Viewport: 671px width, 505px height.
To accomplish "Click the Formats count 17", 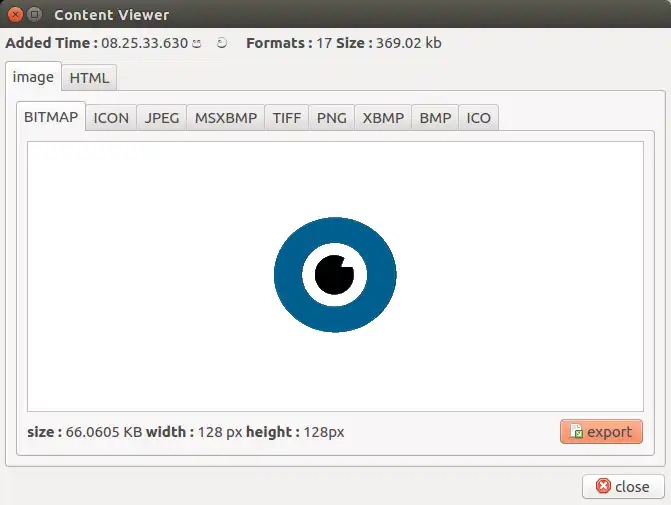I will [324, 43].
